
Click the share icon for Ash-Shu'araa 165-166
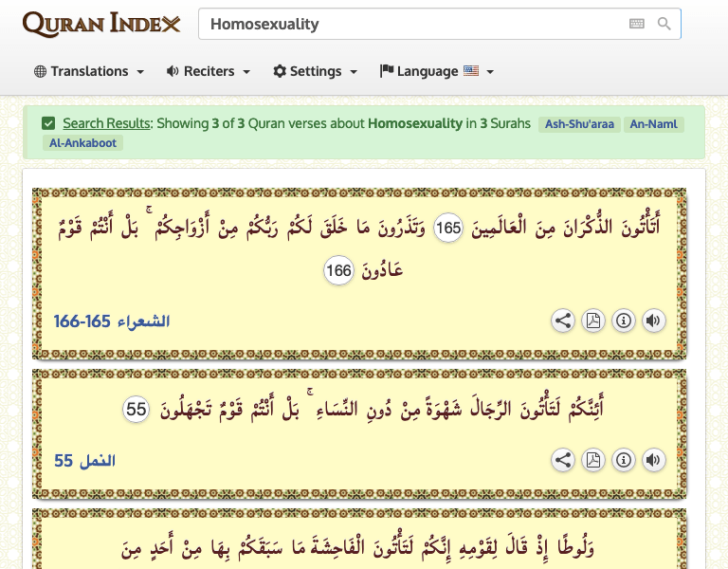pos(563,321)
